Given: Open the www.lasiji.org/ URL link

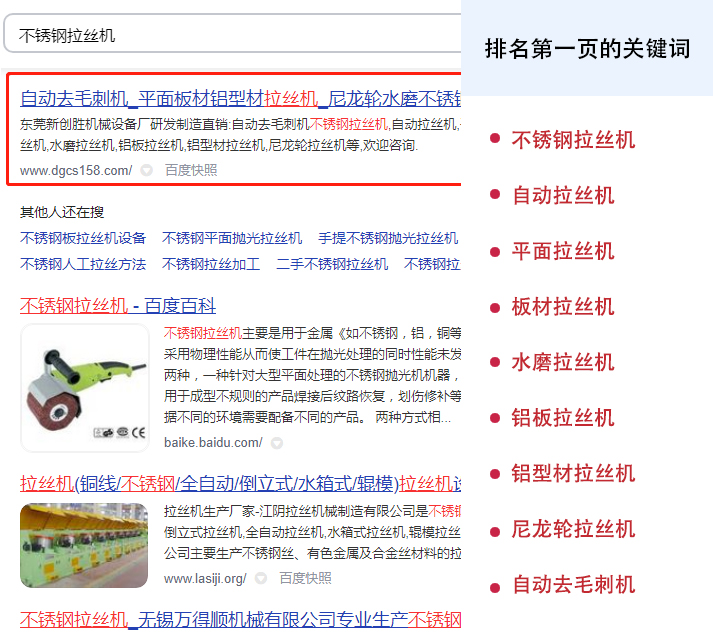Looking at the screenshot, I should (x=205, y=578).
